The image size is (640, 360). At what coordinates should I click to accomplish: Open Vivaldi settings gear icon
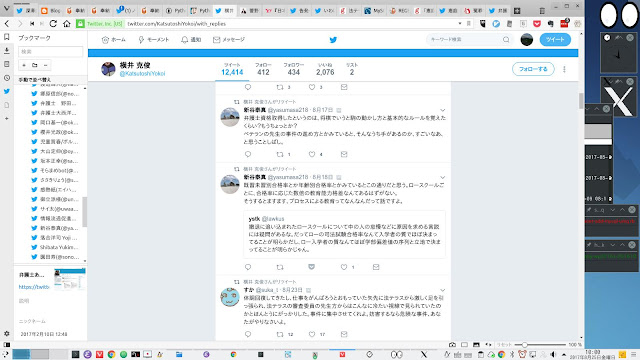[x=7, y=333]
